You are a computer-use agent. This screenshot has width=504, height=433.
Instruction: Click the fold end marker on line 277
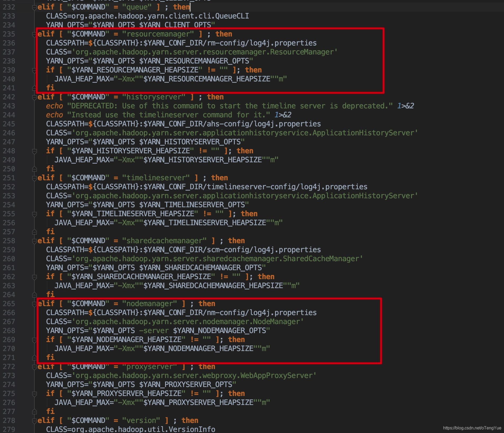coord(34,412)
